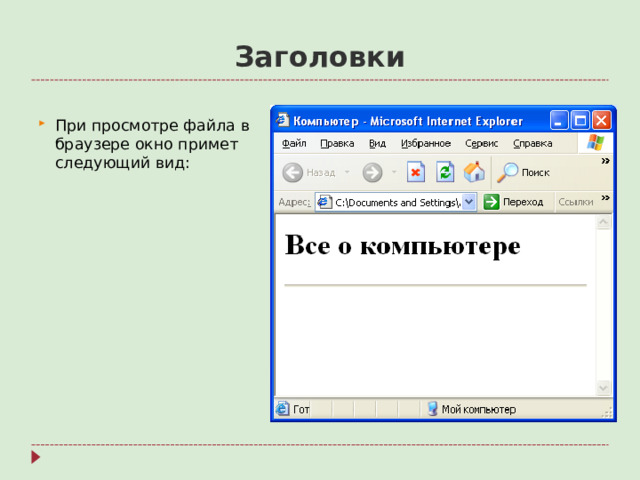Click the dark red slide play triangle
The width and height of the screenshot is (640, 480).
pyautogui.click(x=36, y=457)
